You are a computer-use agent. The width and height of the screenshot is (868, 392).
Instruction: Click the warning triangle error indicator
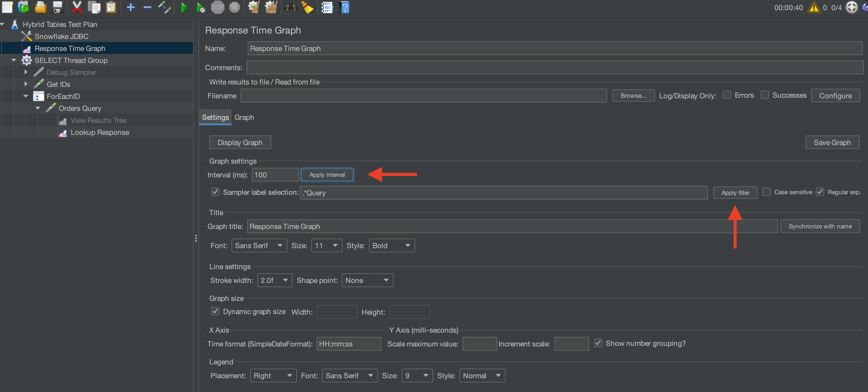[813, 7]
